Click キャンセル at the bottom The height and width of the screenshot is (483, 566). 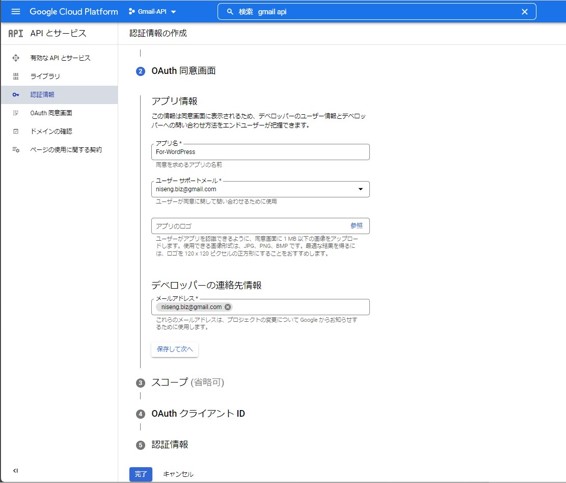point(178,474)
